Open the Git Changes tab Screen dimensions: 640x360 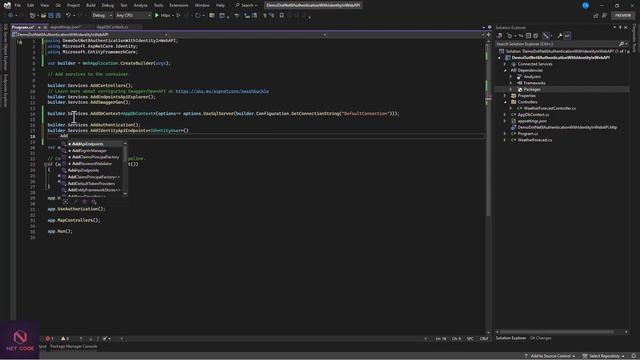[x=540, y=338]
